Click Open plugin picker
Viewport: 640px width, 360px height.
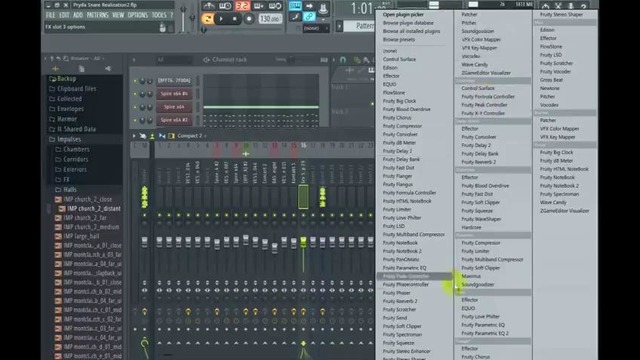pyautogui.click(x=403, y=14)
